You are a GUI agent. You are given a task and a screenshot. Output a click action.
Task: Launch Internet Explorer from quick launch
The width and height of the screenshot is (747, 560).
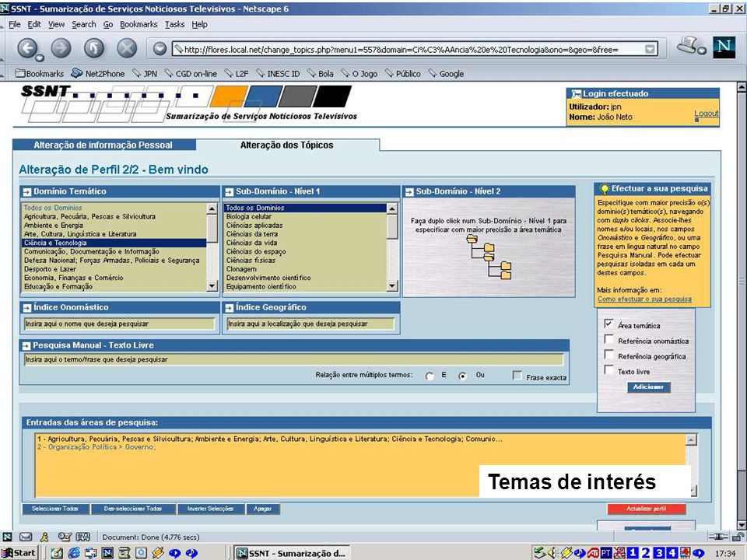(74, 553)
